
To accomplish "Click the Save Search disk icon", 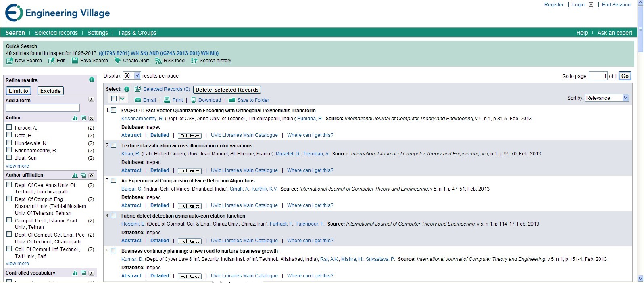I will (x=75, y=61).
